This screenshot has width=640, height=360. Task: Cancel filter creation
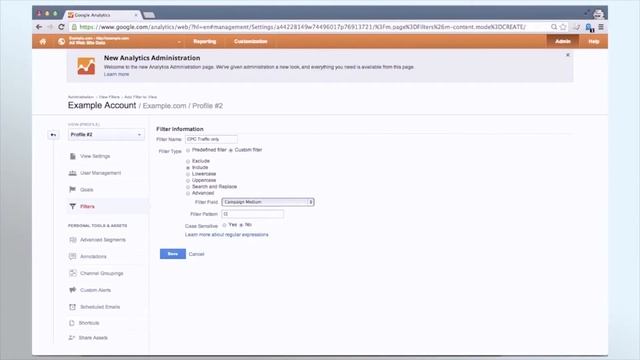click(196, 254)
